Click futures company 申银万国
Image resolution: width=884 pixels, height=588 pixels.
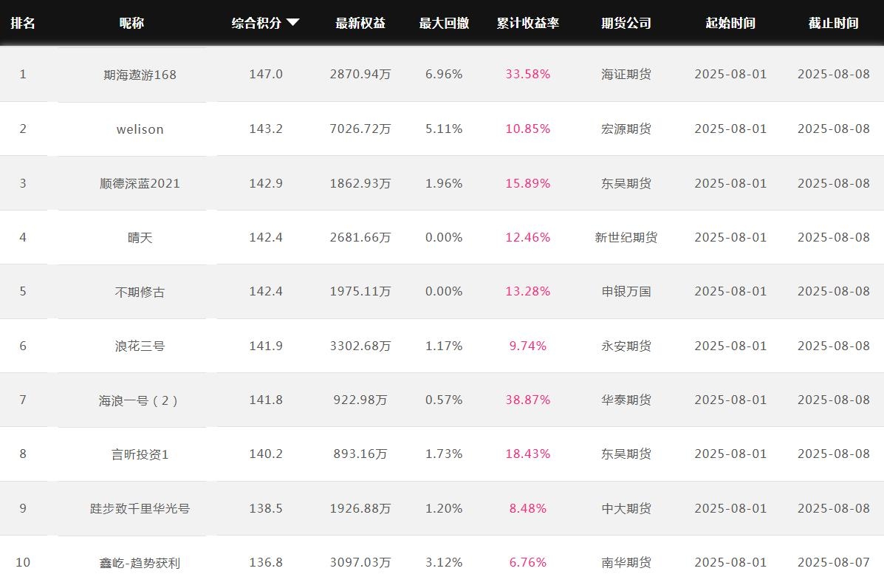[626, 292]
